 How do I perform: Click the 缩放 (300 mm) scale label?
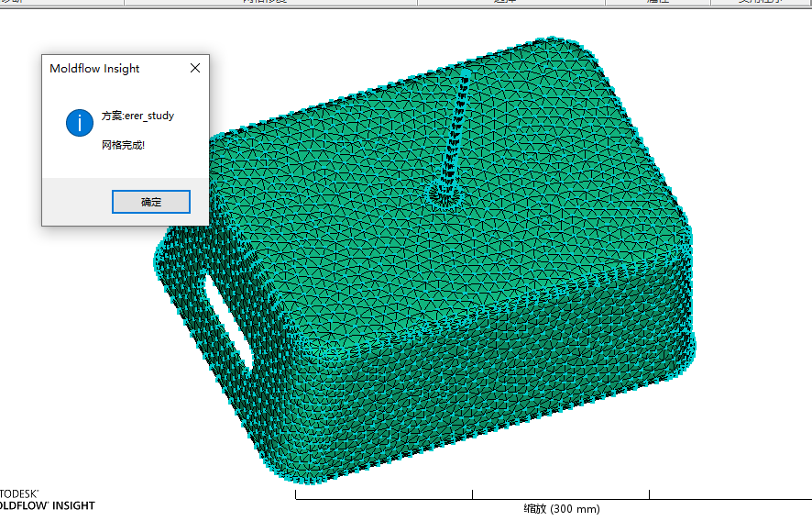(x=562, y=508)
